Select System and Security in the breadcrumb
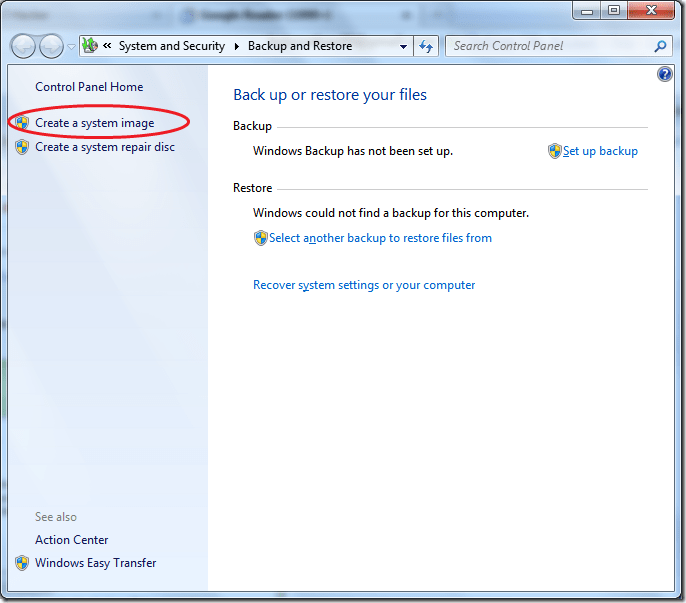 [172, 46]
